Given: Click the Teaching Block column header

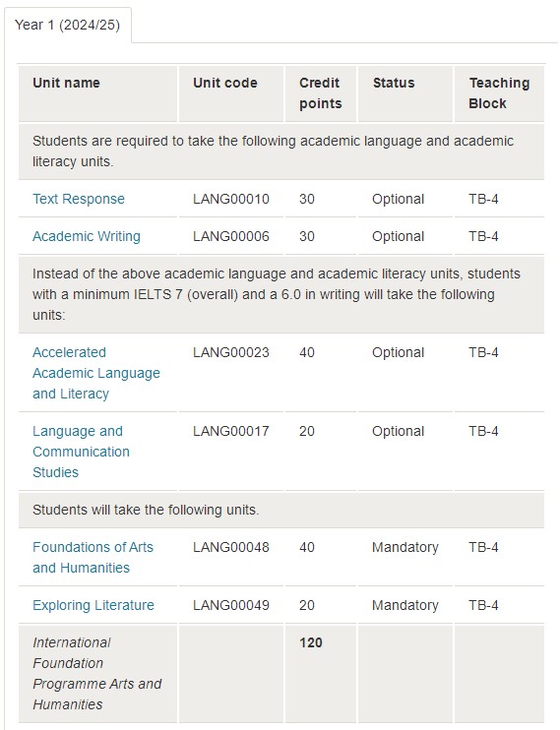Looking at the screenshot, I should pyautogui.click(x=499, y=93).
